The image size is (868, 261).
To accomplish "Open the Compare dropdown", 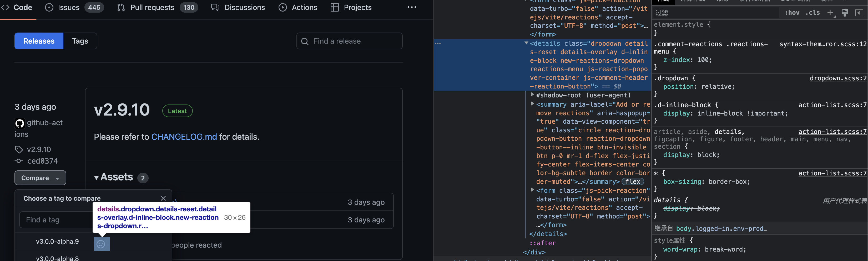I will tap(40, 178).
